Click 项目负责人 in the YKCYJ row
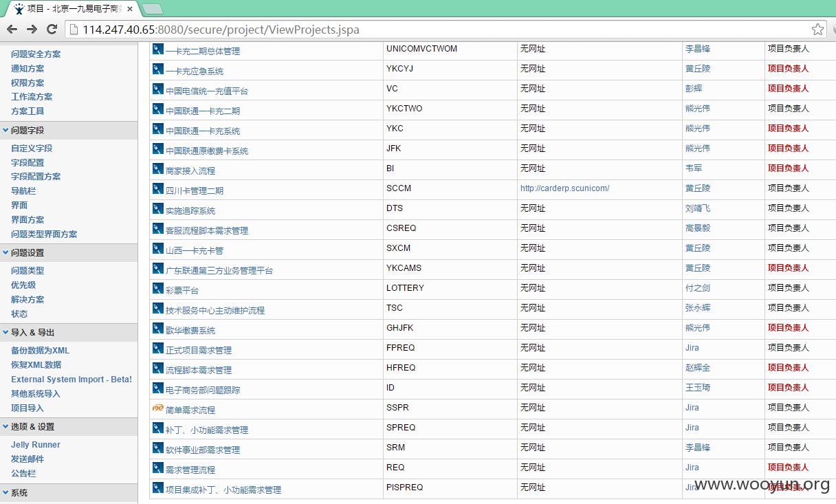The height and width of the screenshot is (504, 836). tap(789, 69)
